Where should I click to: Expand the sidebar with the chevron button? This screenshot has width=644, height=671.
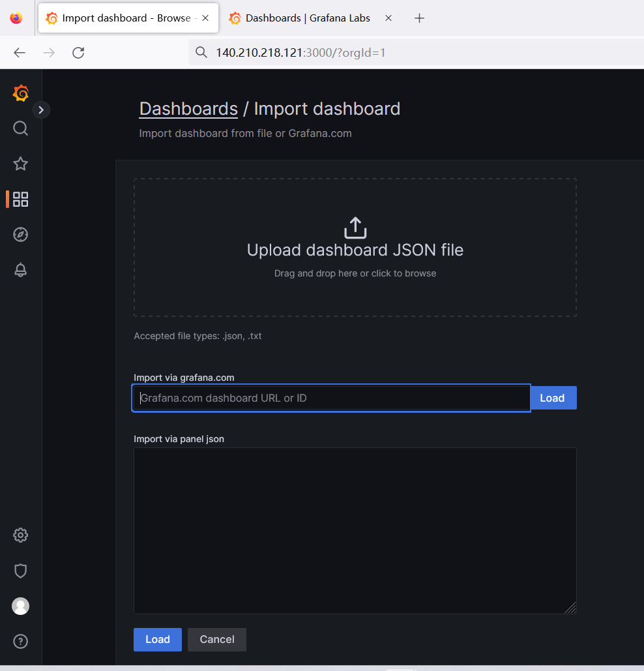tap(41, 110)
